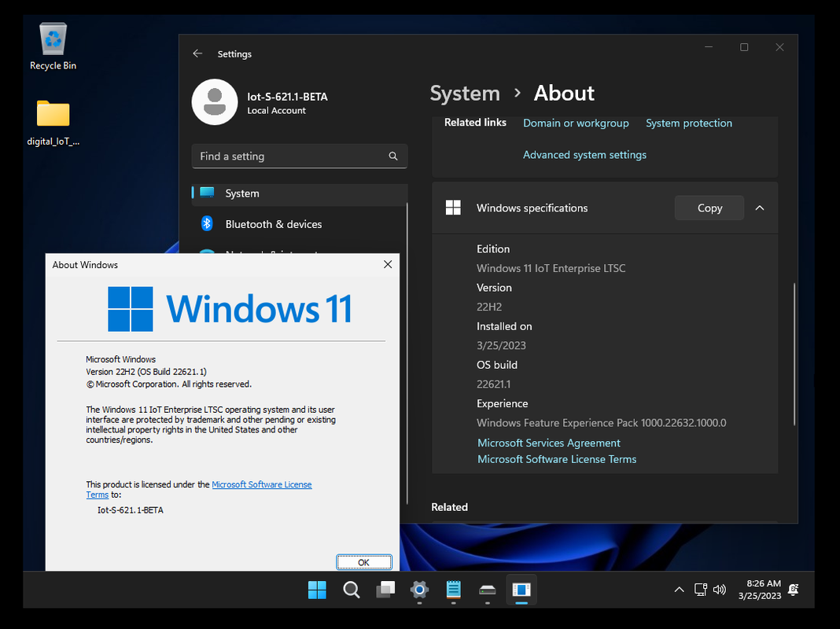Click licensee name Iot-S-621.1-BETA in dialog
This screenshot has width=840, height=629.
[131, 510]
